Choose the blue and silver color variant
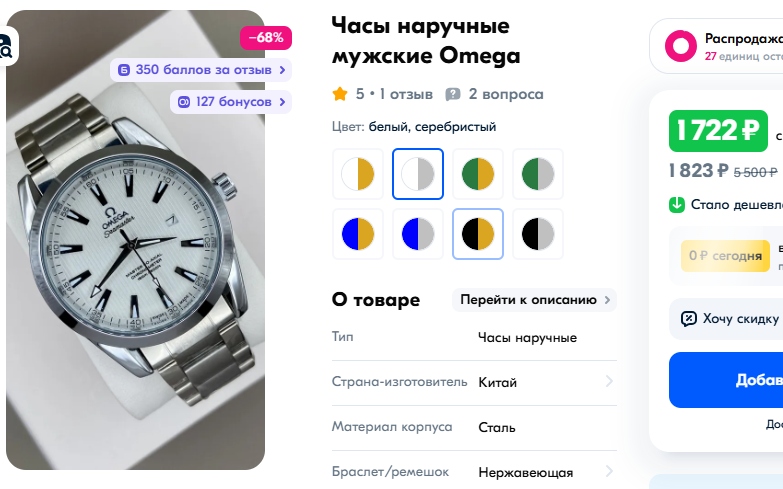Viewport: 783px width, 489px height. [418, 234]
